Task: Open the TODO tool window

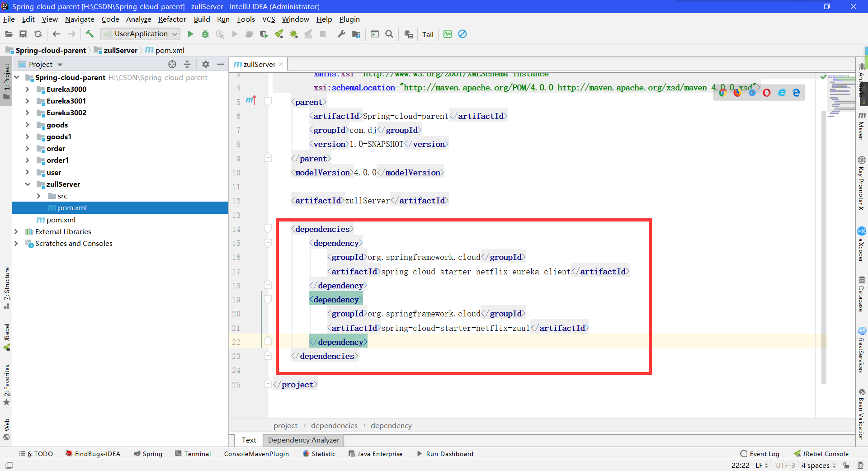Action: point(36,454)
